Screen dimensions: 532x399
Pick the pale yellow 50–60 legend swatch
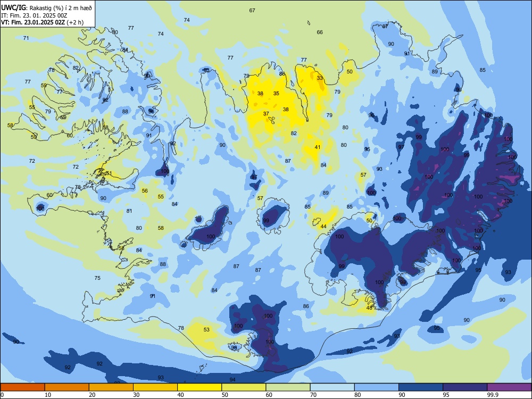coord(244,387)
